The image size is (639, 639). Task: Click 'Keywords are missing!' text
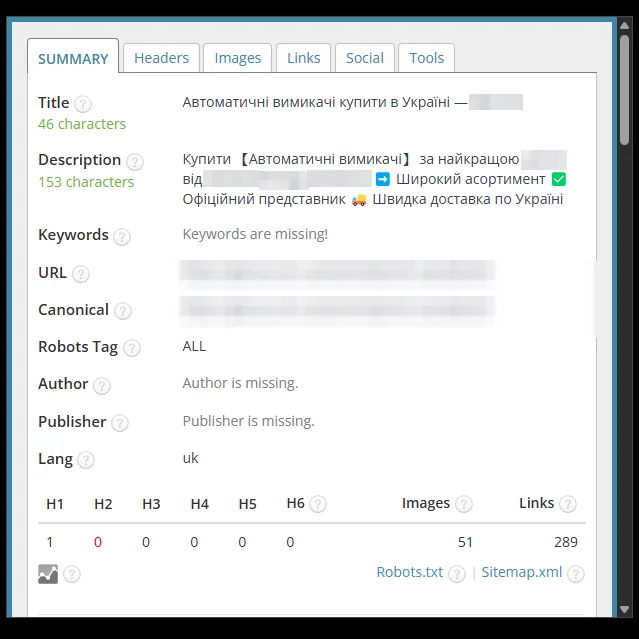[255, 234]
